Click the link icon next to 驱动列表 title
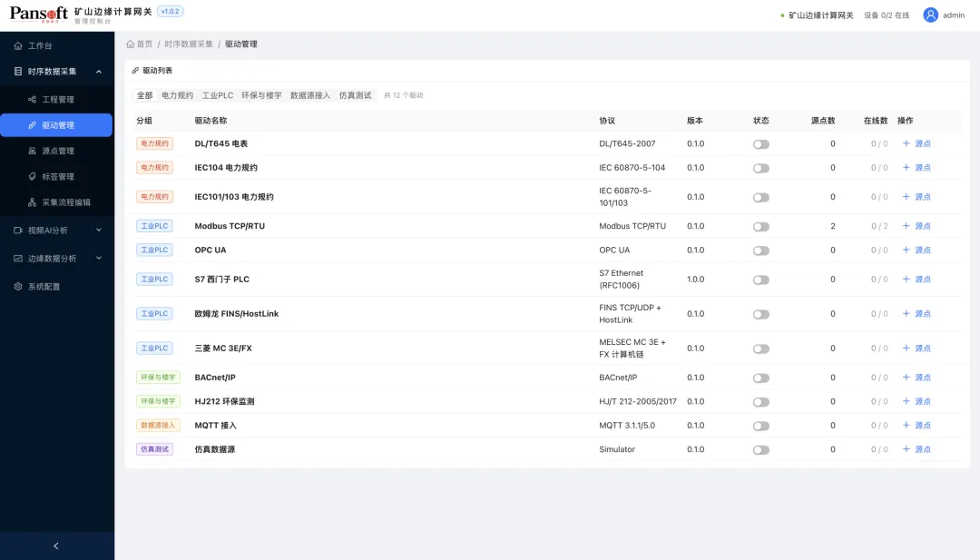This screenshot has height=560, width=980. 135,71
